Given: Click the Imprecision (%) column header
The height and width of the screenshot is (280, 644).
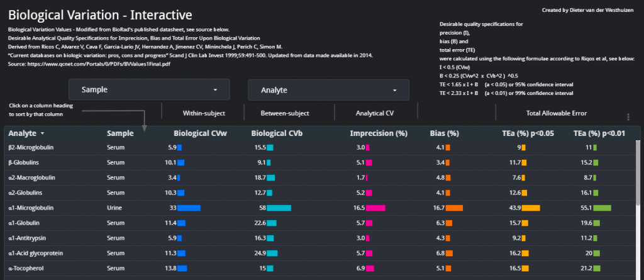Looking at the screenshot, I should [x=379, y=133].
